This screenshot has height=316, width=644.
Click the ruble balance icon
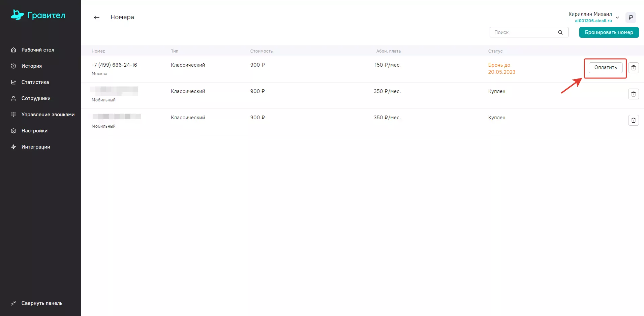tap(631, 18)
